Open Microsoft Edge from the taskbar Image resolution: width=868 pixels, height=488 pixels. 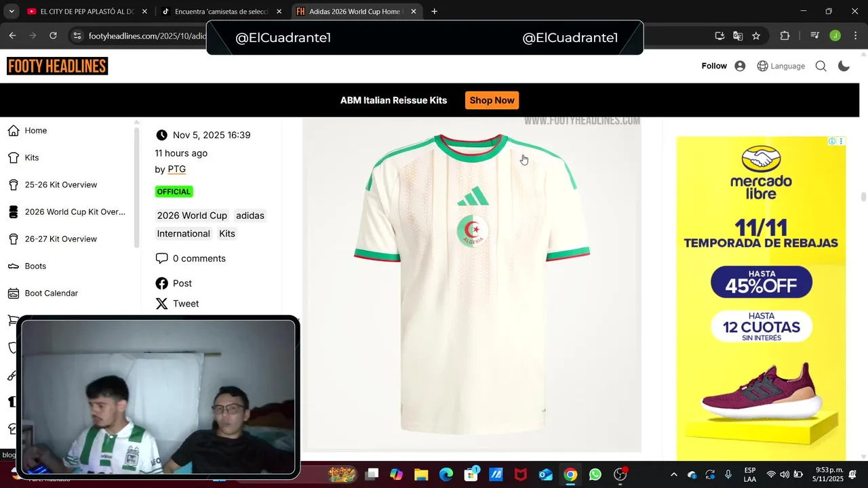(446, 474)
